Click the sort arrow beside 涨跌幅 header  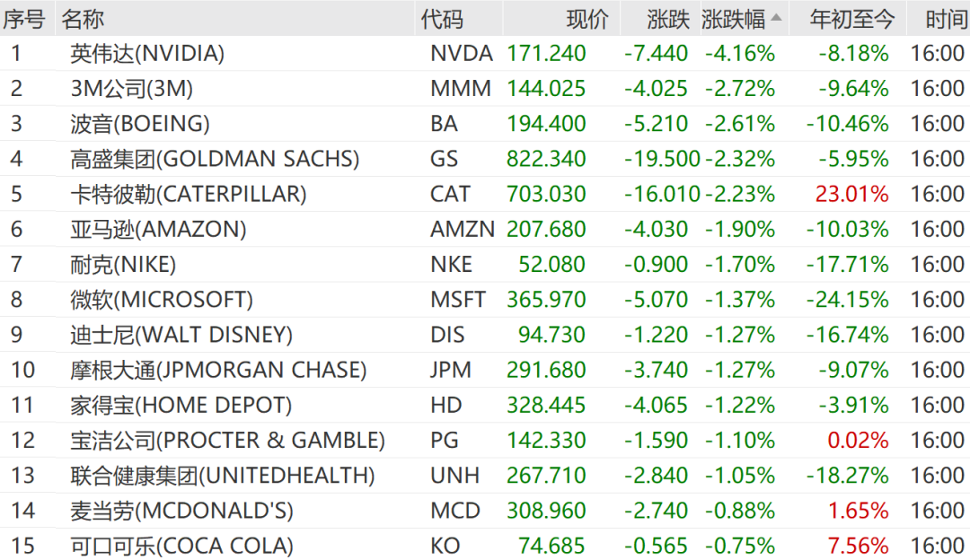pyautogui.click(x=776, y=18)
